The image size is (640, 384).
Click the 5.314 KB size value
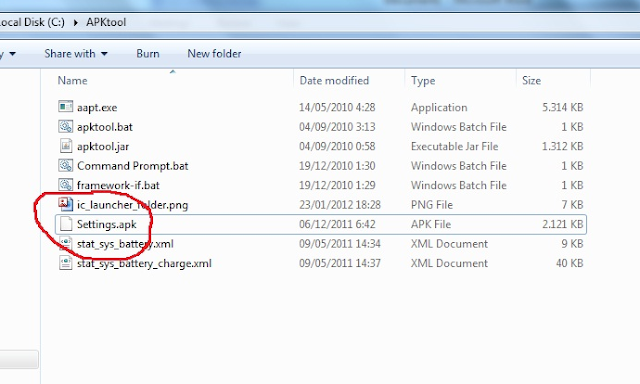pos(562,107)
